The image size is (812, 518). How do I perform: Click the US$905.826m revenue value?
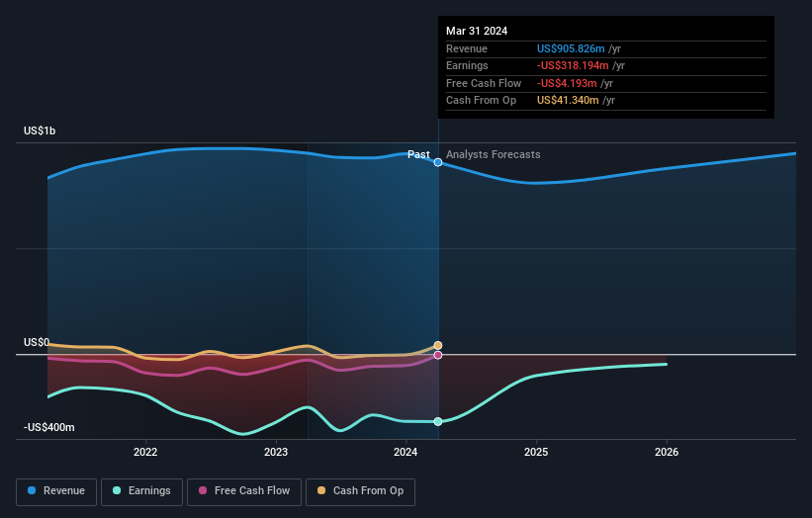pyautogui.click(x=571, y=48)
